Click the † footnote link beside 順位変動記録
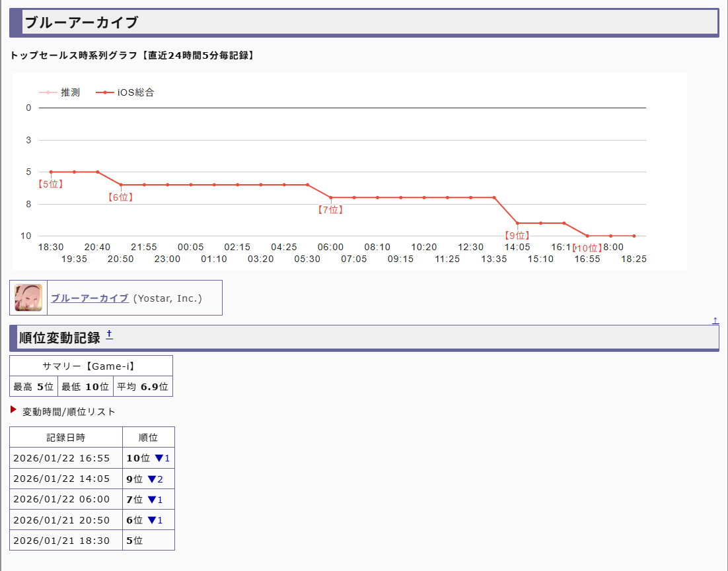 [109, 335]
